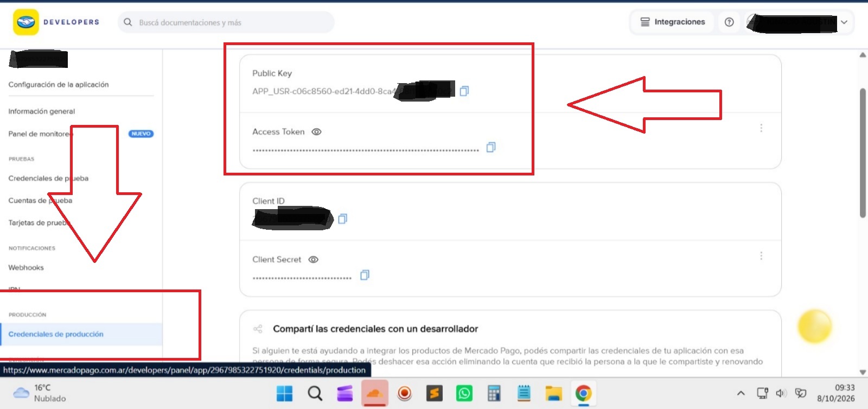Screen dimensions: 868x409
Task: Show hidden system tray icons
Action: 741,393
